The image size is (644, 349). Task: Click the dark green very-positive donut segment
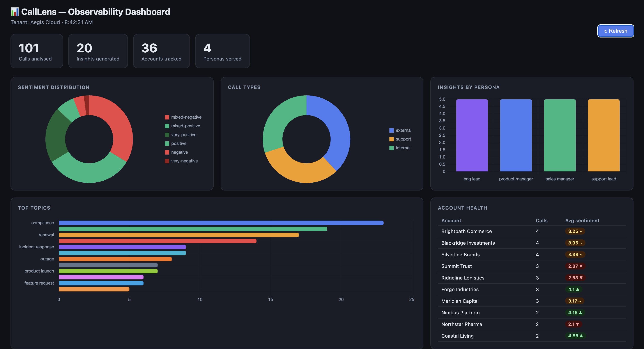(56, 136)
